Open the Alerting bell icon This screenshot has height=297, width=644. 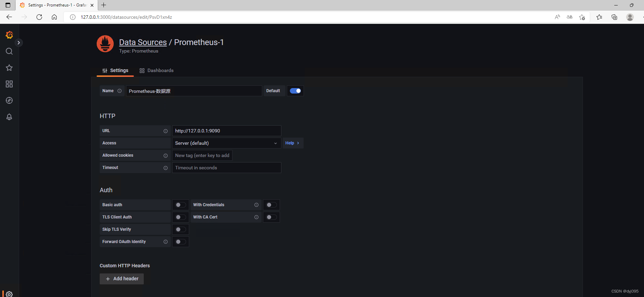click(9, 117)
